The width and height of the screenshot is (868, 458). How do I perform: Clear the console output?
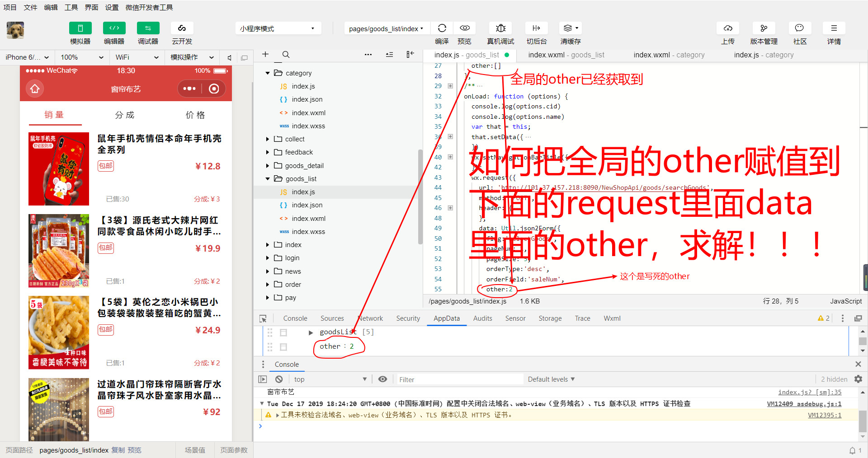coord(279,379)
